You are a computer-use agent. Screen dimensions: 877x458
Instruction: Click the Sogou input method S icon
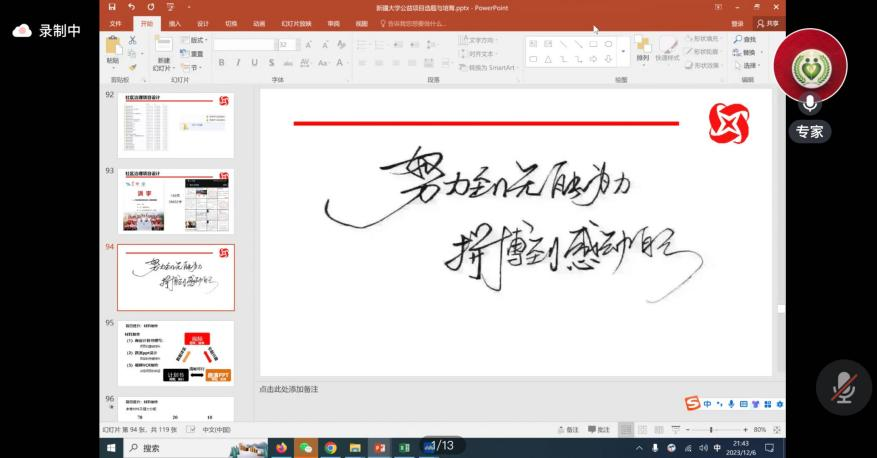point(692,403)
